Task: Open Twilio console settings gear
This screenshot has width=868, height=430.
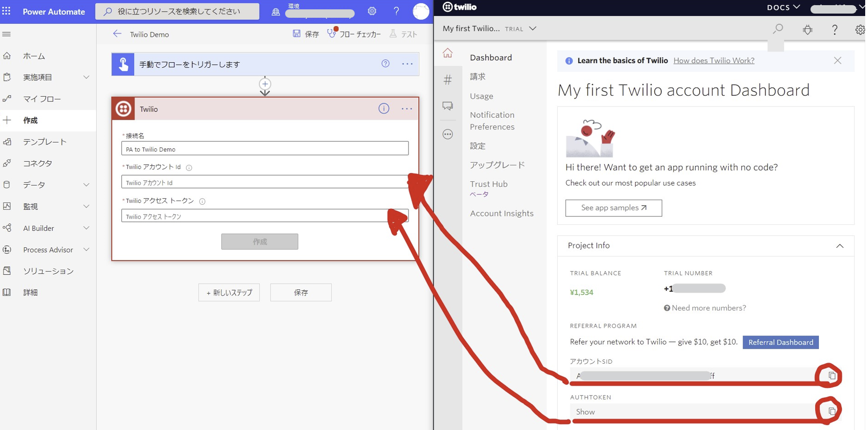Action: (860, 29)
